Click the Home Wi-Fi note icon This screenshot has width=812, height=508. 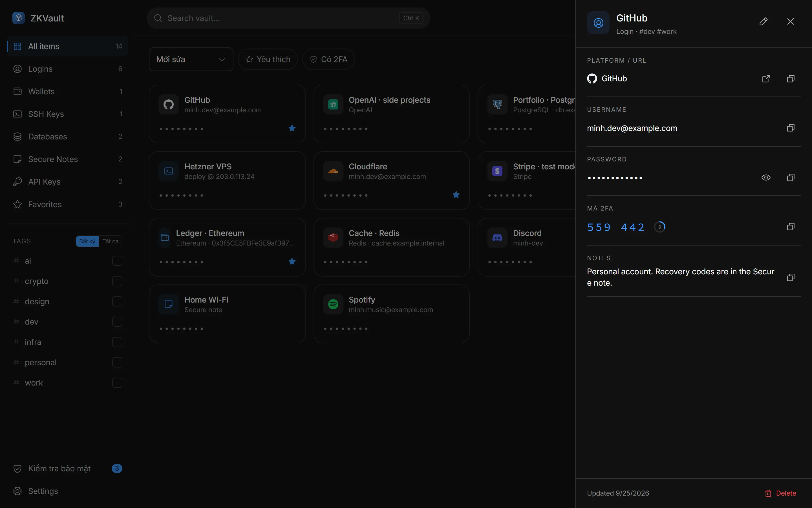[x=168, y=305]
